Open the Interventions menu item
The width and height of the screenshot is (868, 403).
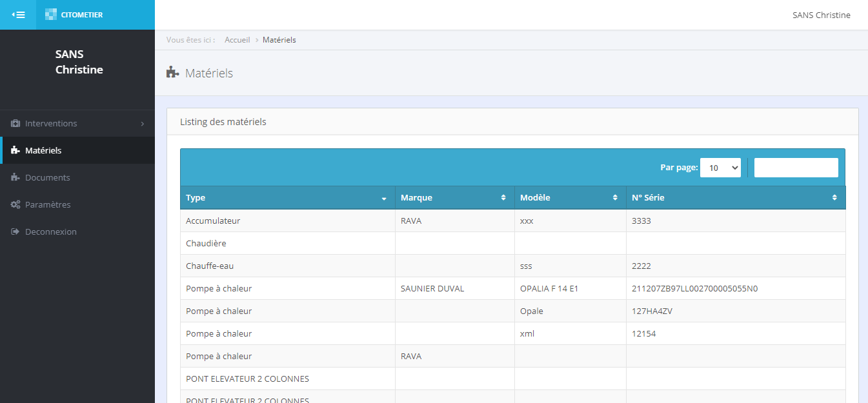(77, 123)
